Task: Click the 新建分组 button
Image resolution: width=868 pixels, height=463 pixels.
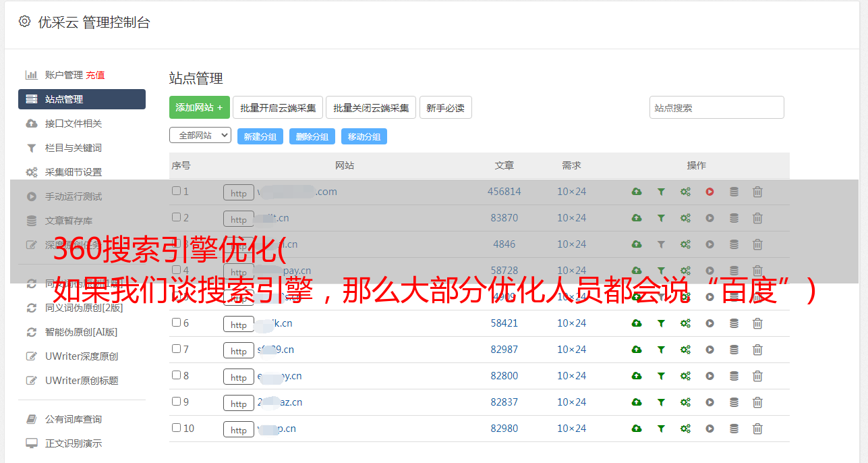Action: (x=260, y=136)
